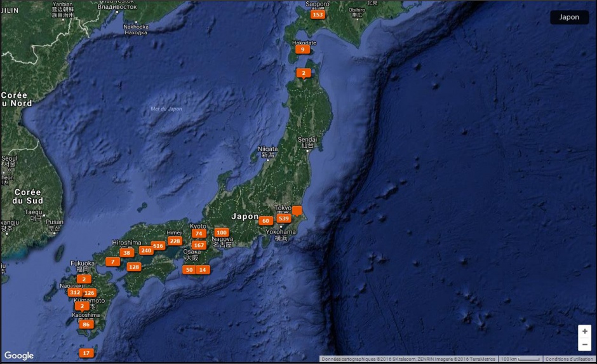The width and height of the screenshot is (597, 364).
Task: Click the Kagoshima city label
Action: pos(86,315)
